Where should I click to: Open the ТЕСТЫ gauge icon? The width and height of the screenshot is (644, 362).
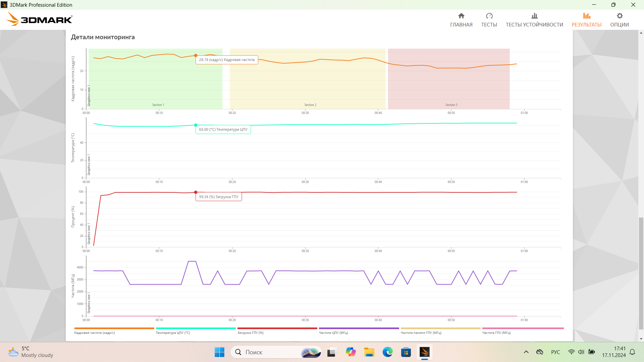(489, 16)
